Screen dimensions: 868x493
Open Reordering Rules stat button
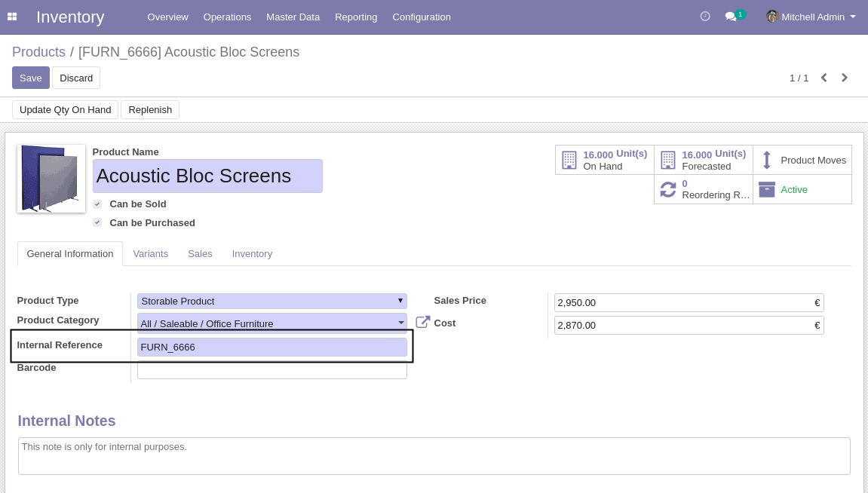[704, 190]
